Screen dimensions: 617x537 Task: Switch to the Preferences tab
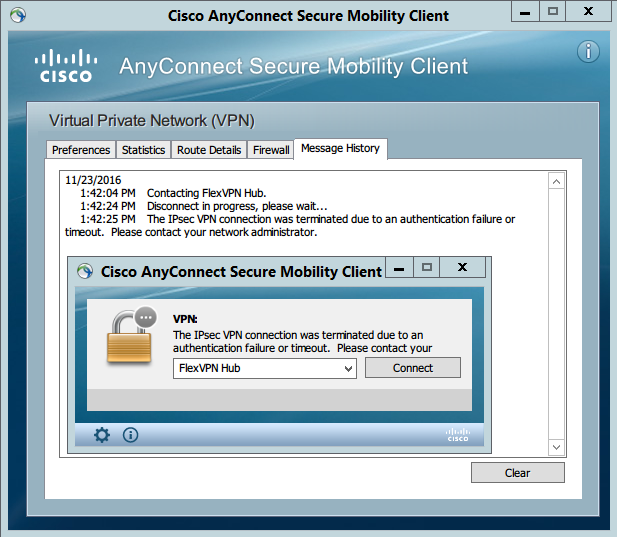(81, 150)
